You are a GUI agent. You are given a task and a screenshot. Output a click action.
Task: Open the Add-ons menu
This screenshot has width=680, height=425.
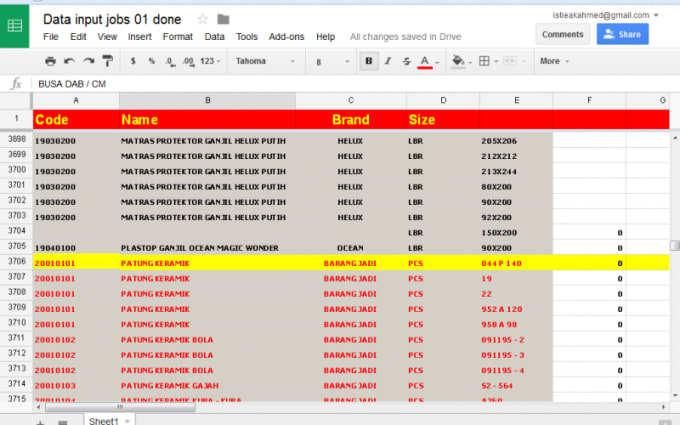(x=287, y=37)
